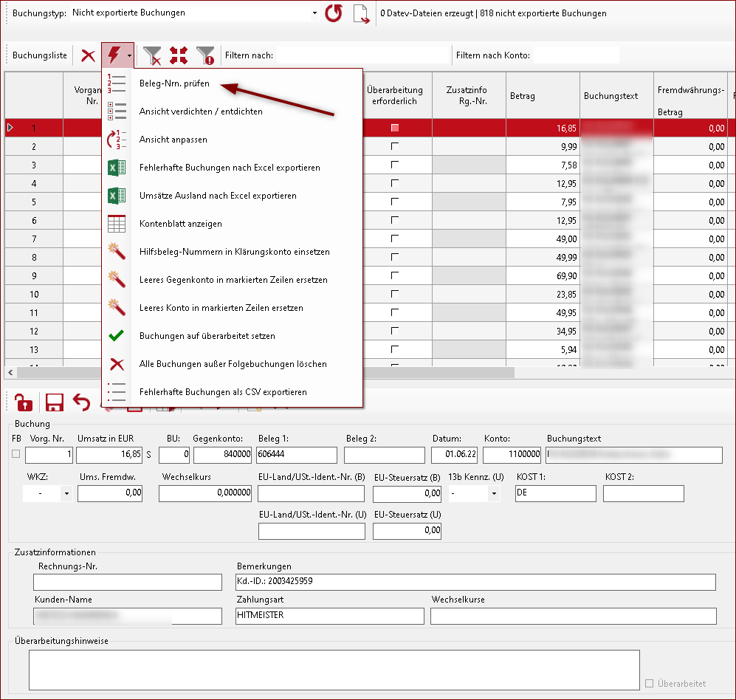Expand the WKZ currency dropdown

(66, 493)
